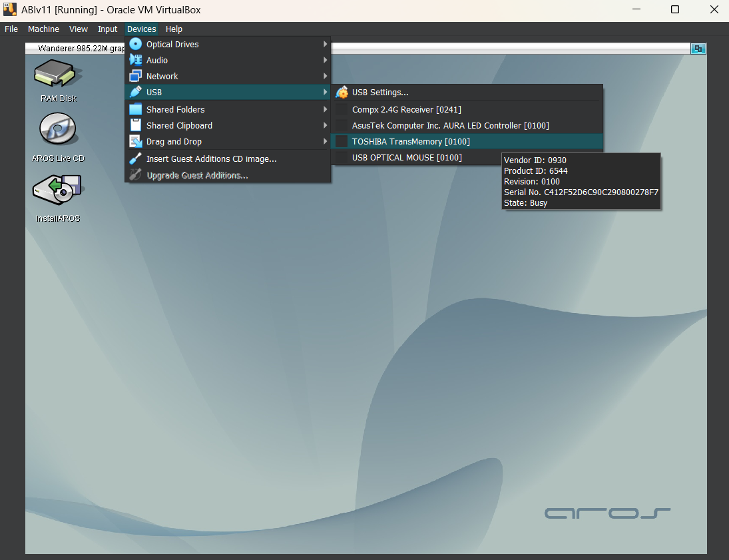This screenshot has height=560, width=729.
Task: Toggle USB OPTICAL MOUSE checkbox
Action: coord(342,157)
